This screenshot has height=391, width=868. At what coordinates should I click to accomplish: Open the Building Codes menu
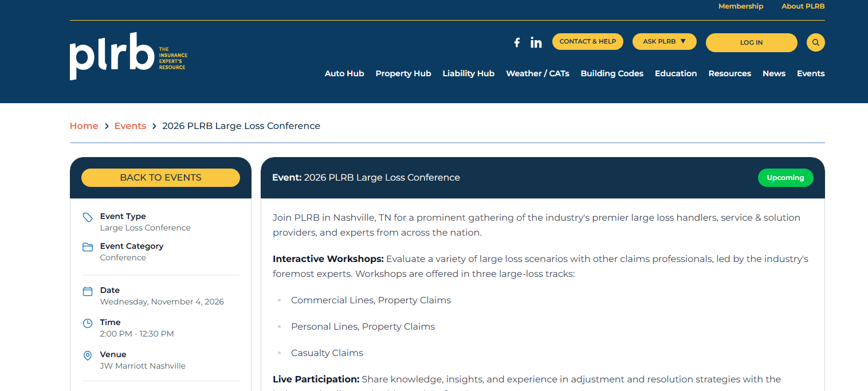click(x=612, y=73)
